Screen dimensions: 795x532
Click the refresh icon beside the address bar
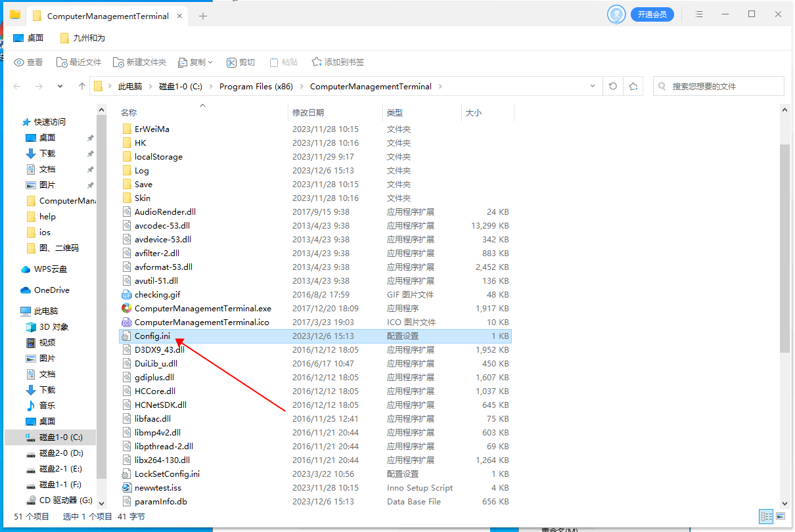[613, 86]
